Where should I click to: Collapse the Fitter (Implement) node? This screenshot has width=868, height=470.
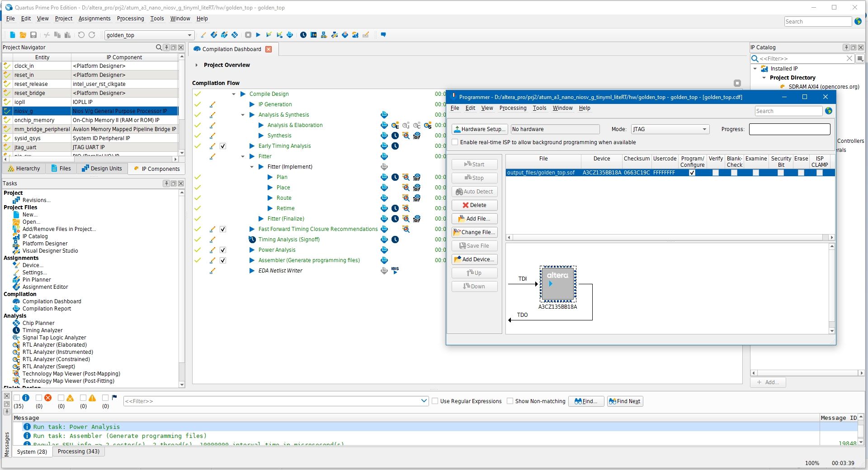[252, 167]
